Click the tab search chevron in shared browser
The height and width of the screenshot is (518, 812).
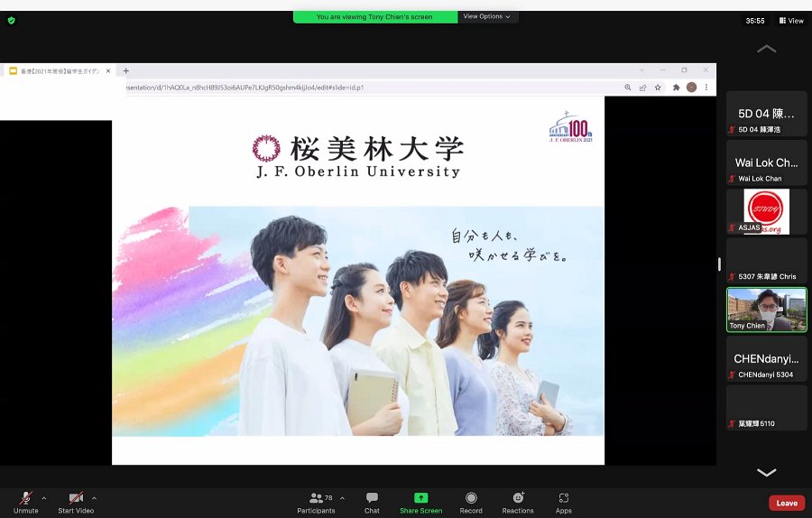click(x=641, y=69)
